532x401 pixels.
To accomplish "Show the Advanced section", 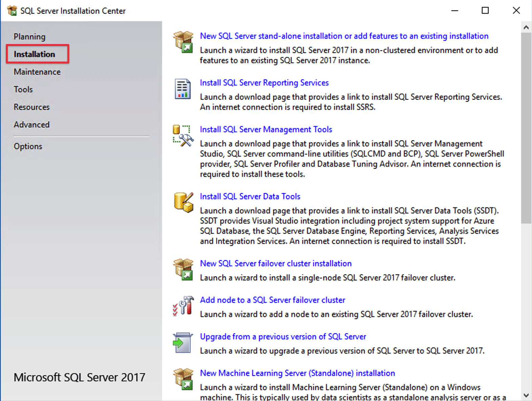I will 32,125.
